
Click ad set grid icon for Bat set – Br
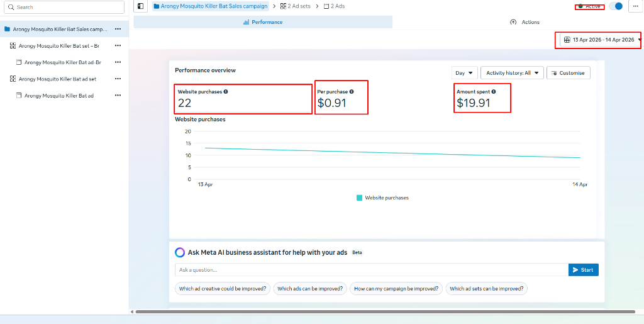[13, 45]
